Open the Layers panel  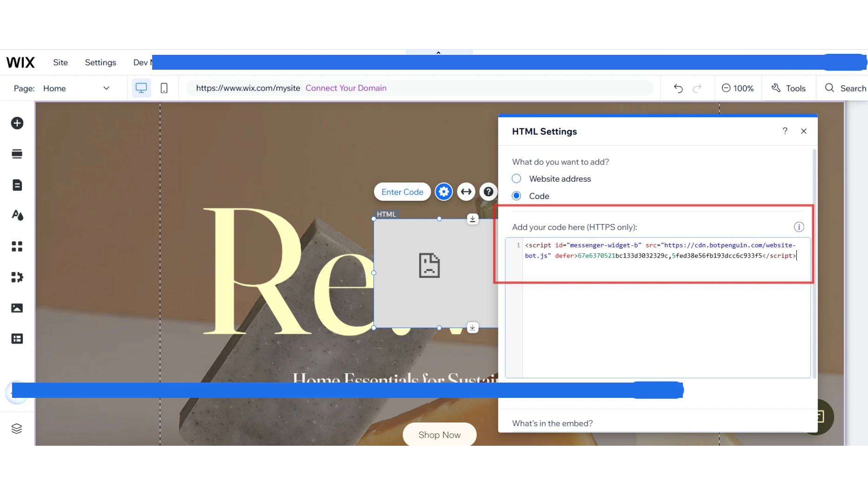pyautogui.click(x=17, y=429)
